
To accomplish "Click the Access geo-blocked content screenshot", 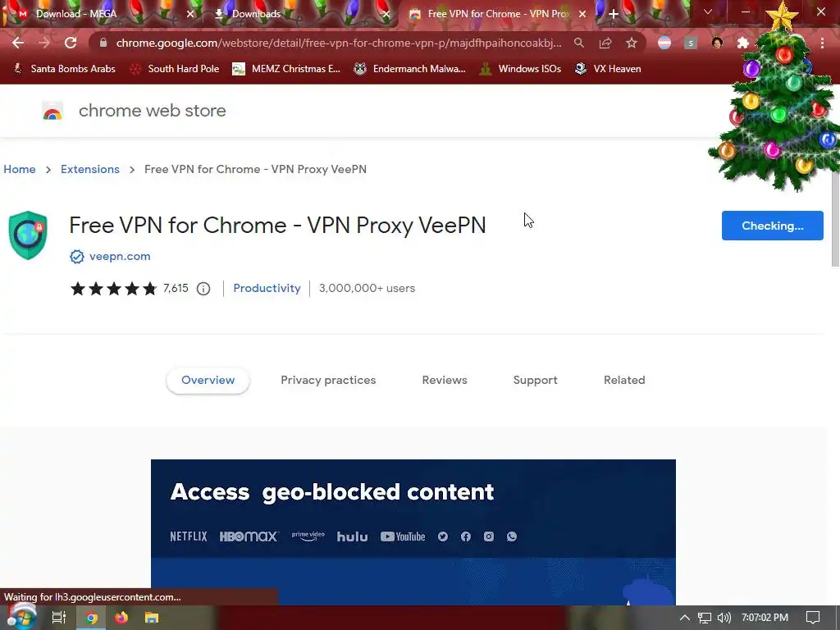I will pos(413,532).
